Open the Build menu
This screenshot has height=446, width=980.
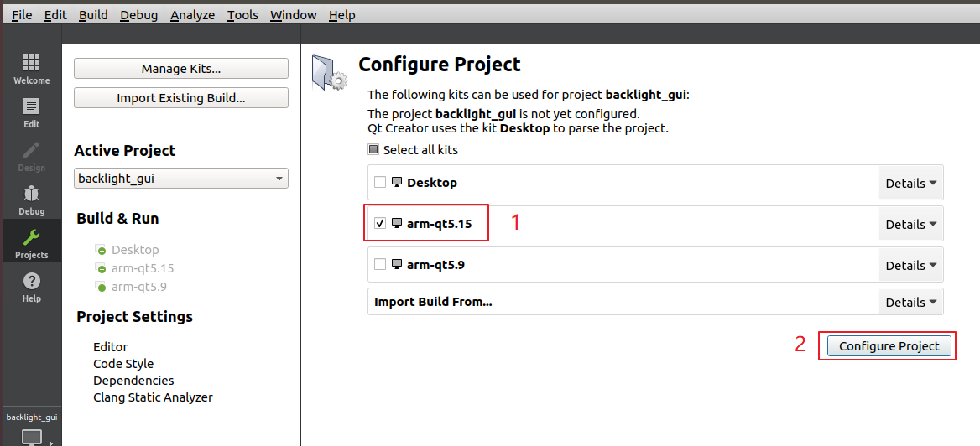(93, 15)
